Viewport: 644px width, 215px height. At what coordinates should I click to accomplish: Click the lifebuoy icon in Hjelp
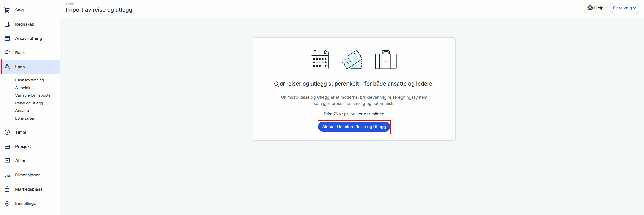(590, 8)
